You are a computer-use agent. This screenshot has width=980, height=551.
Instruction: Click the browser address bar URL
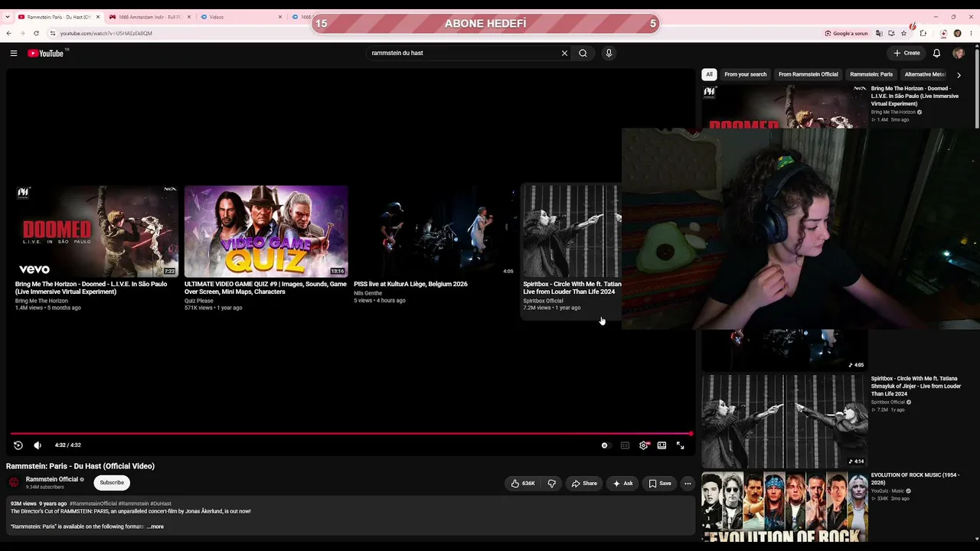pyautogui.click(x=106, y=34)
